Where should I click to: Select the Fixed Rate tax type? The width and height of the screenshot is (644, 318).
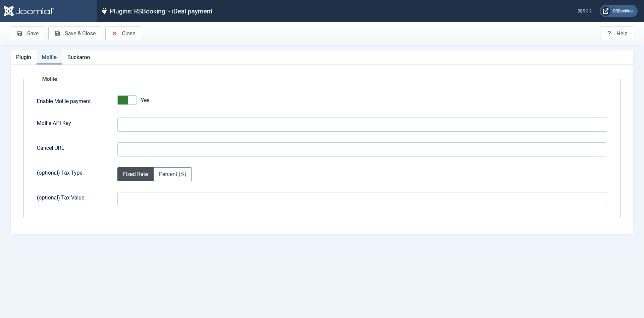tap(136, 174)
